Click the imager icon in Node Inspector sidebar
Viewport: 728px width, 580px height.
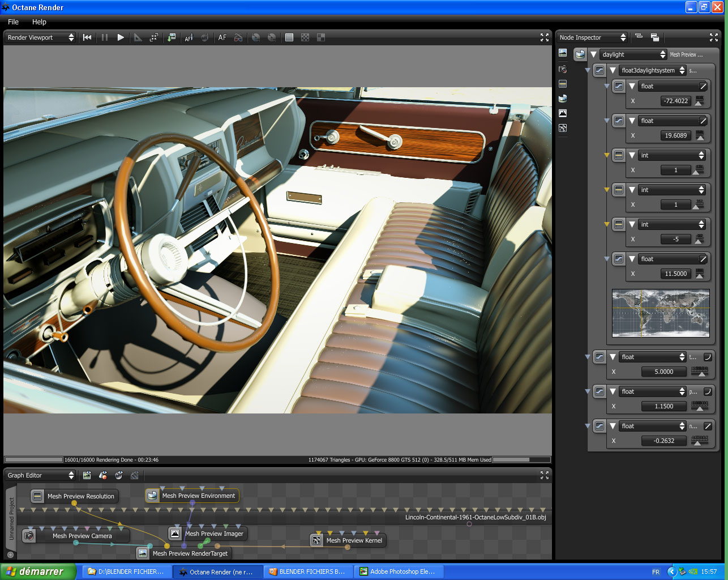pyautogui.click(x=563, y=113)
